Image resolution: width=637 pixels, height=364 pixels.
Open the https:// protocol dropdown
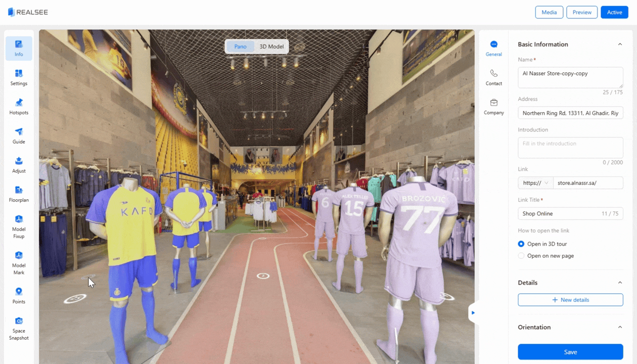(x=535, y=183)
